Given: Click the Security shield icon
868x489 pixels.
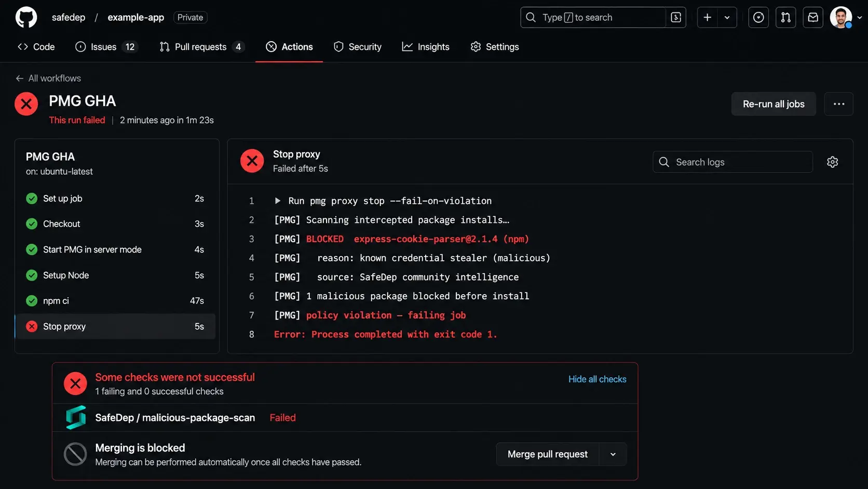Looking at the screenshot, I should coord(338,47).
